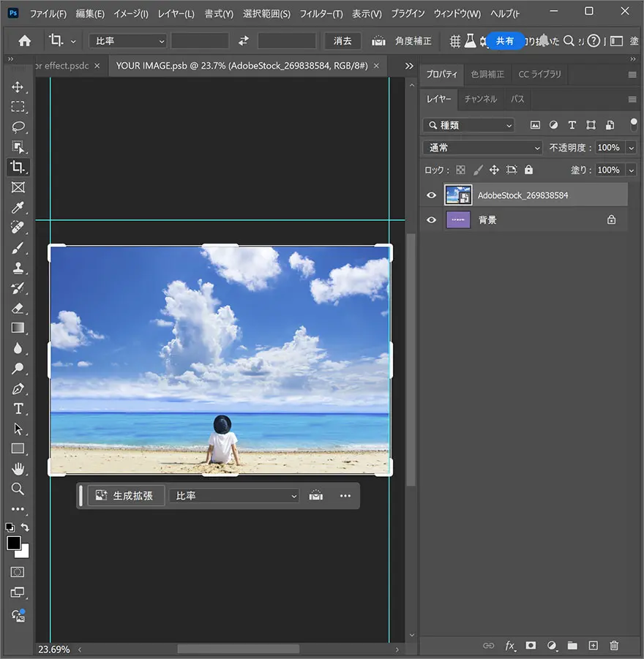Open the フィルター(T) menu

point(321,14)
